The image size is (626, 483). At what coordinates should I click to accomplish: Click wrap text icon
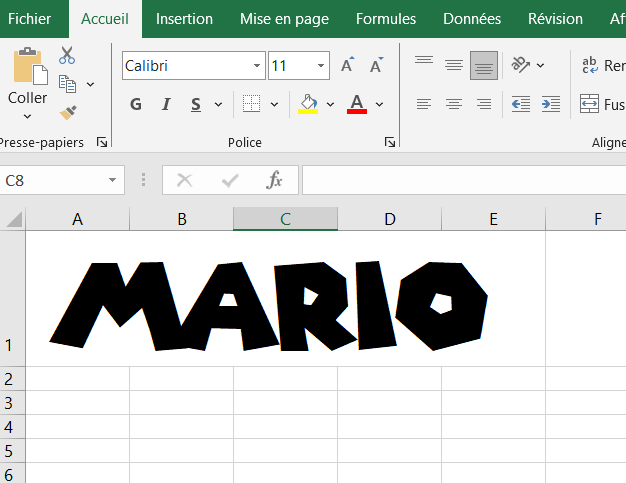tap(590, 65)
